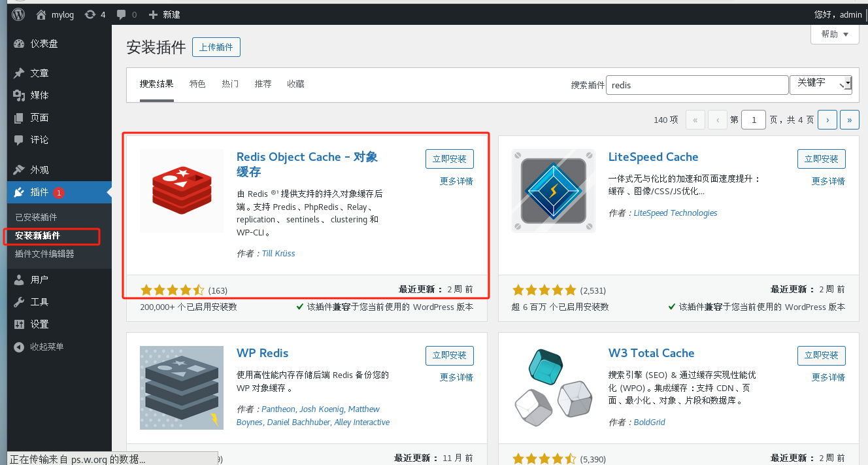Screen dimensions: 868x465
Task: Click the LiteSpeed Cache plugin icon
Action: point(554,191)
